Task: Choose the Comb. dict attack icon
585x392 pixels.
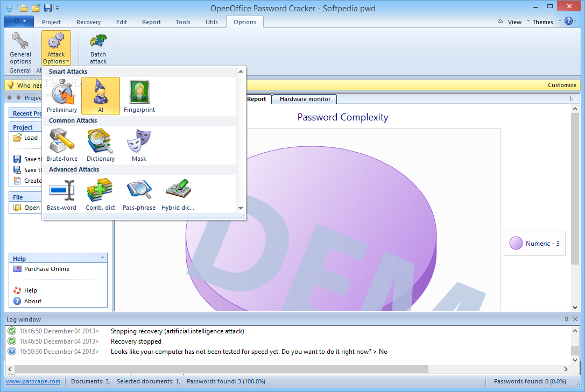Action: pos(100,194)
